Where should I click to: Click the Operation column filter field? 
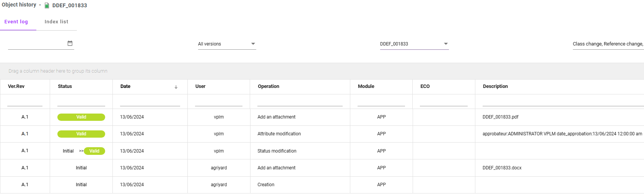pos(300,102)
